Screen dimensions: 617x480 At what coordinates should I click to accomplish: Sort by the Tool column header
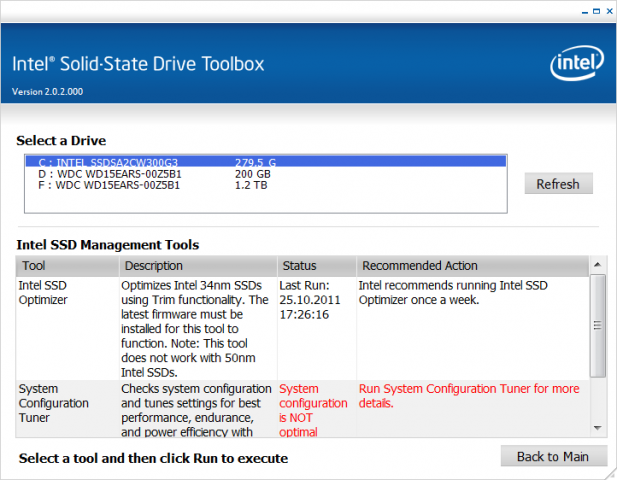(x=67, y=266)
